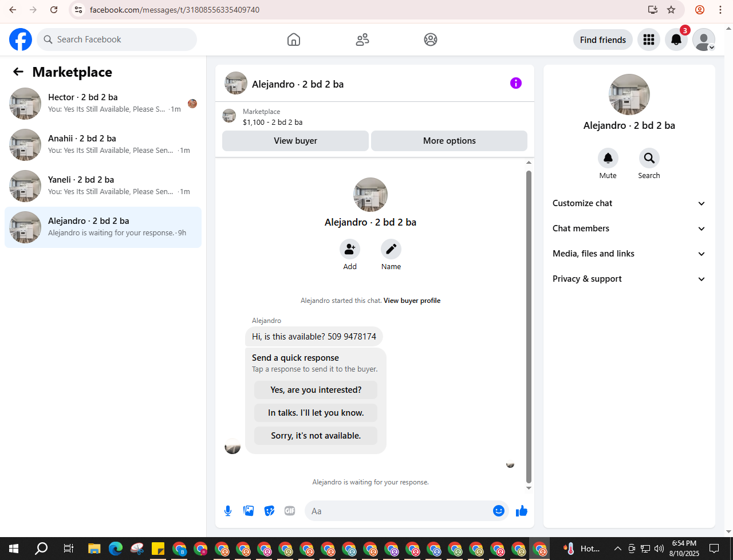Open Chrome install app icon in address bar
The width and height of the screenshot is (733, 560).
click(652, 10)
